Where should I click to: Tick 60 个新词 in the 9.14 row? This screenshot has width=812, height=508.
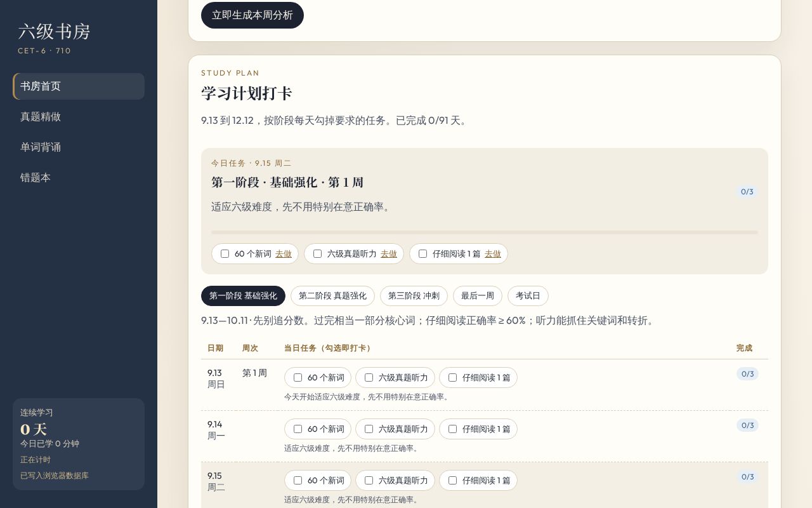point(298,429)
